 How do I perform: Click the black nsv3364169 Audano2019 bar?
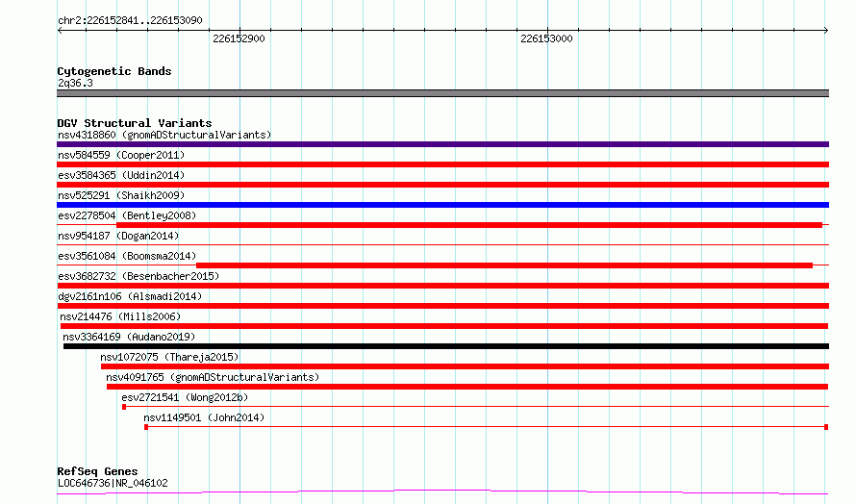[446, 346]
